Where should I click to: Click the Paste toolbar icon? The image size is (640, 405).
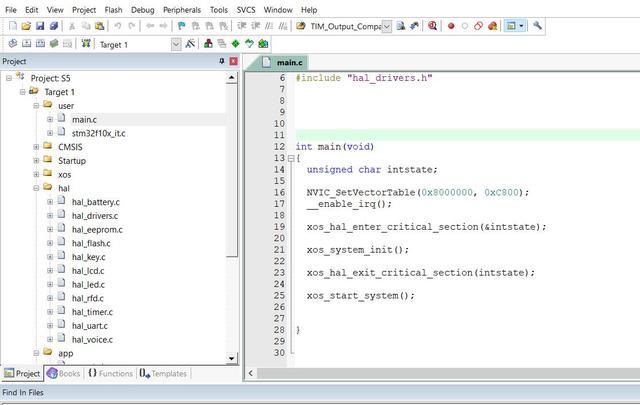coord(100,26)
